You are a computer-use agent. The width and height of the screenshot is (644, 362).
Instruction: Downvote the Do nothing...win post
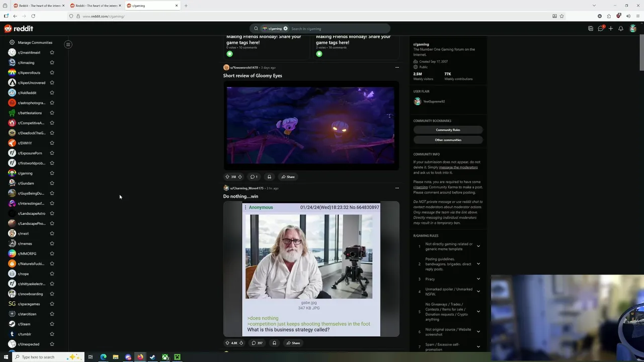pyautogui.click(x=241, y=343)
